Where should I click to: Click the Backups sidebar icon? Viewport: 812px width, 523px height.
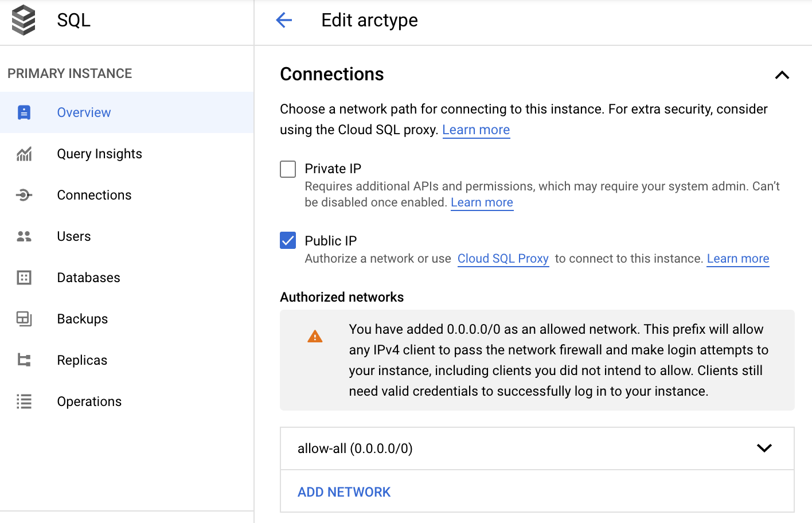24,319
